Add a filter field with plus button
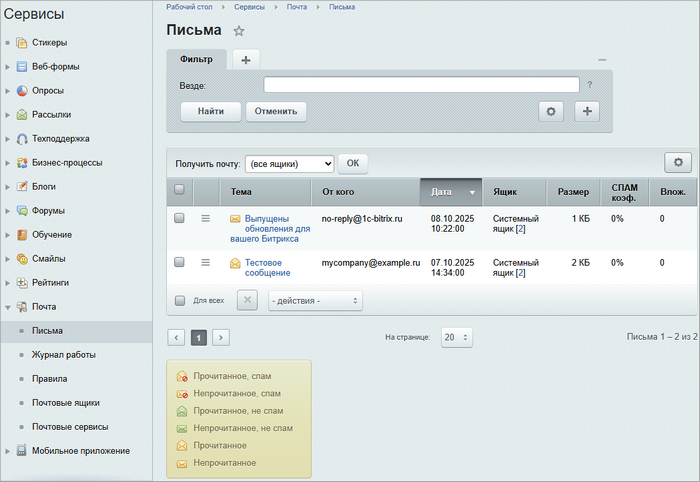This screenshot has width=700, height=482. [586, 111]
